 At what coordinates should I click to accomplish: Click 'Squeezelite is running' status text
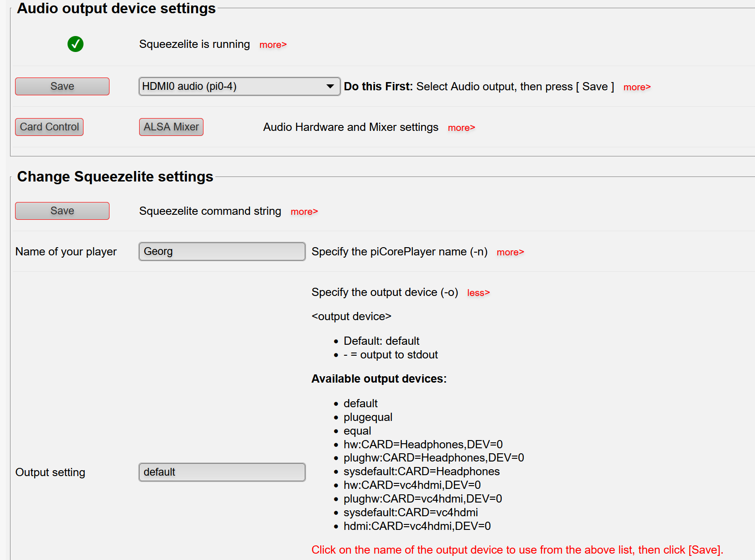[194, 44]
